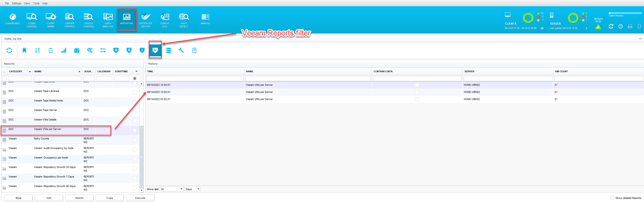Image resolution: width=644 pixels, height=202 pixels.
Task: Open the Tools menu
Action: click(x=36, y=3)
